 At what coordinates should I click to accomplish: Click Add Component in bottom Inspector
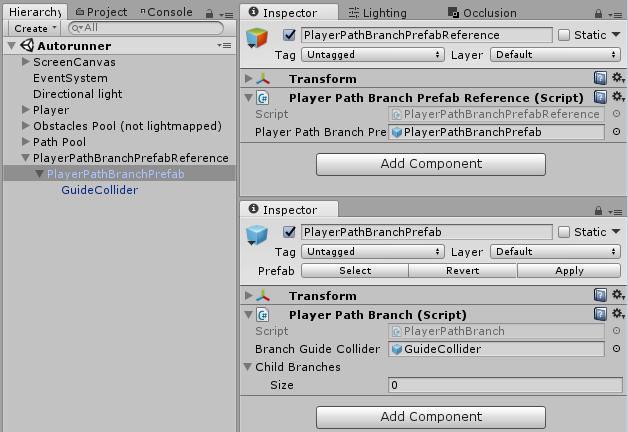coord(431,417)
